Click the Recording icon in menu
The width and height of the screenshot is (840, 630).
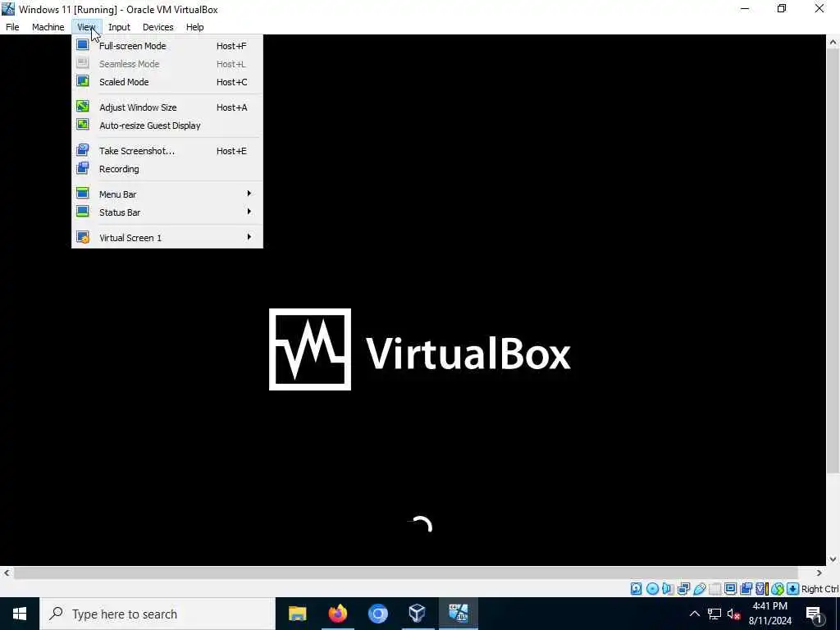83,168
